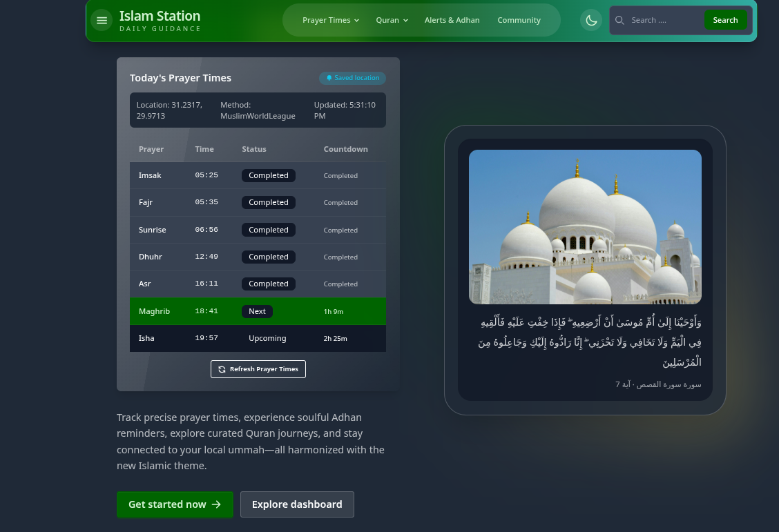Select the highlighted Maghrib prayer row
This screenshot has width=779, height=532.
coord(258,311)
